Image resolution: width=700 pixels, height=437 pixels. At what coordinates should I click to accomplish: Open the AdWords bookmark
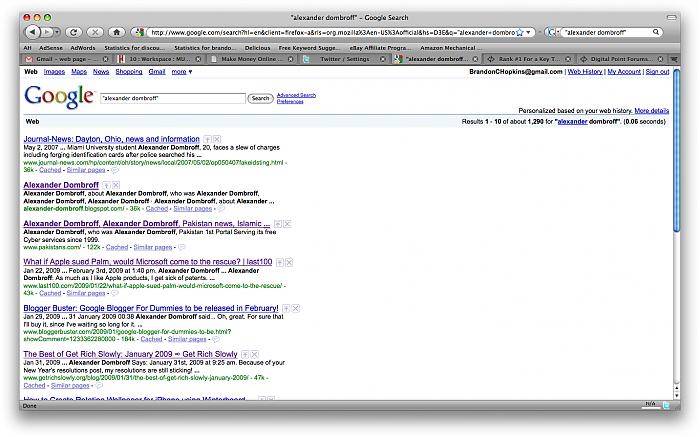[83, 48]
